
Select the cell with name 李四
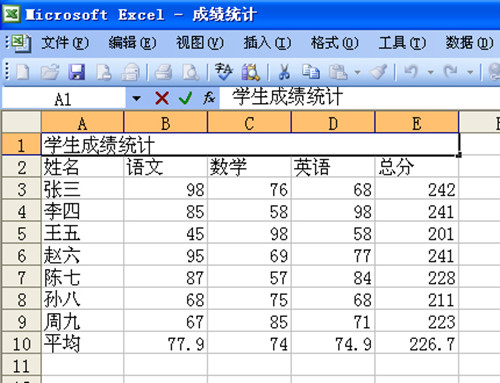(82, 211)
